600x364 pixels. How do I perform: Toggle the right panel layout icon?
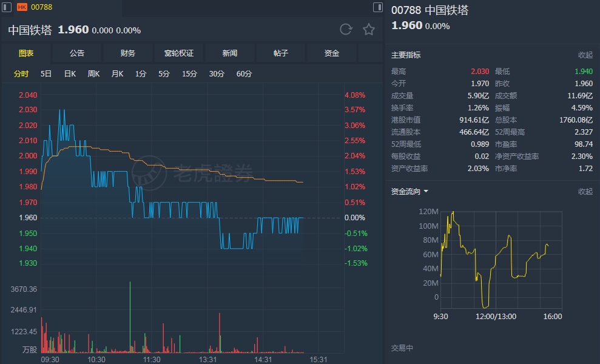[378, 7]
